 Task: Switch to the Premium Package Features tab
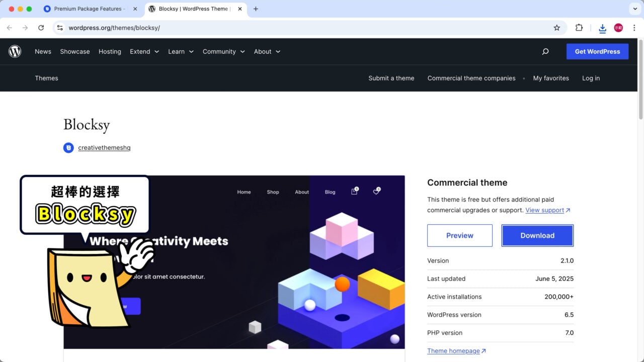click(x=88, y=9)
